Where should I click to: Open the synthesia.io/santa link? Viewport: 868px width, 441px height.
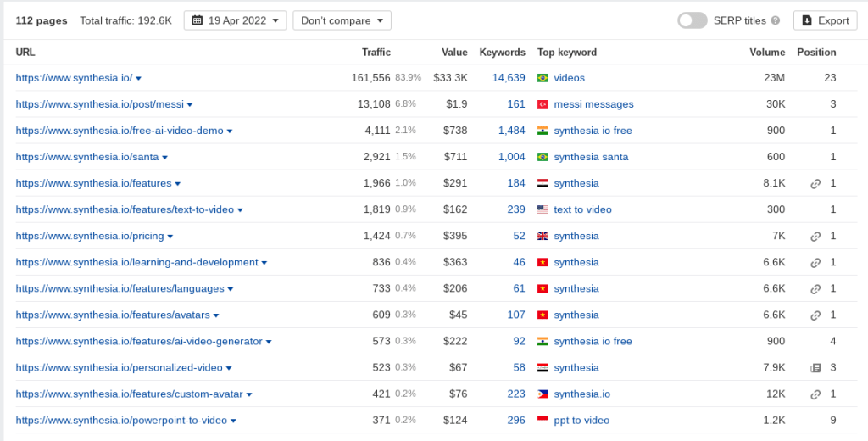tap(87, 157)
